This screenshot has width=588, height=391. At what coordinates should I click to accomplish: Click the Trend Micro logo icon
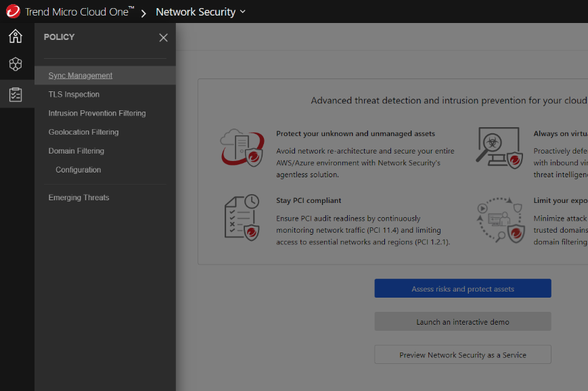coord(13,11)
